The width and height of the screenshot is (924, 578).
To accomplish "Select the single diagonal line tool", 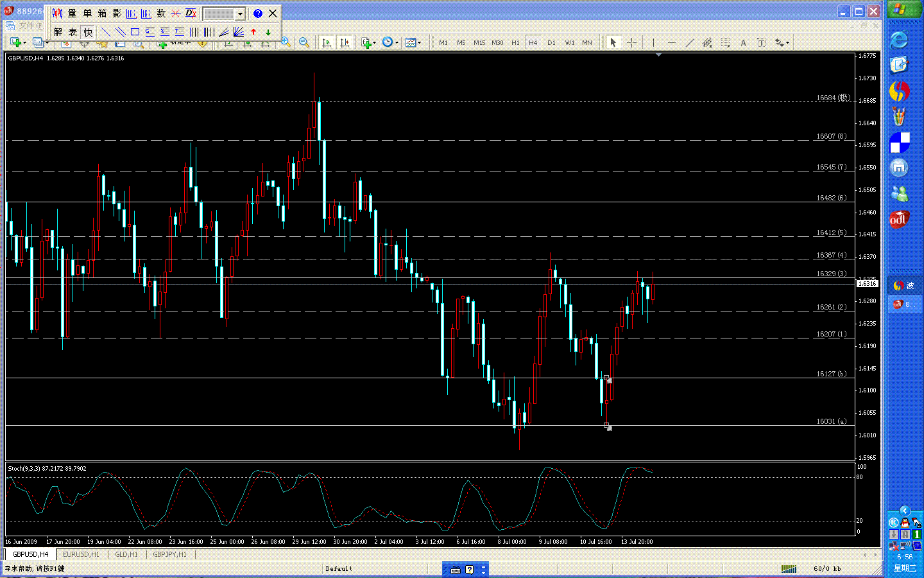I will 106,32.
